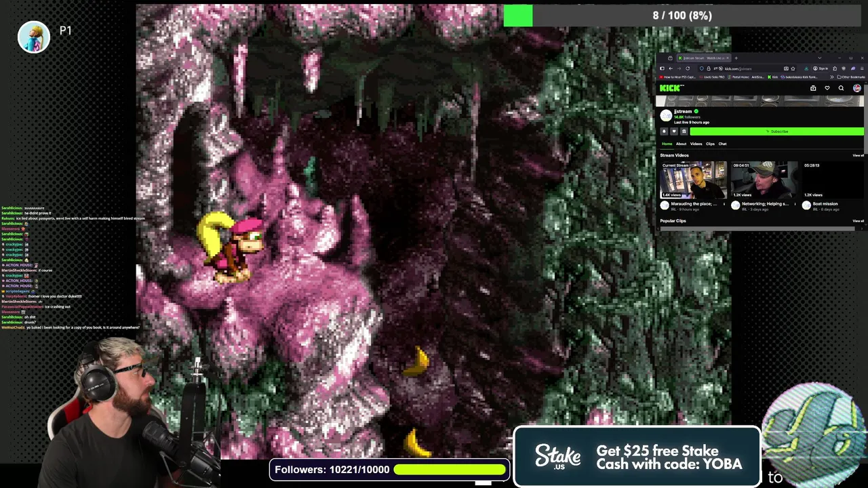Open 'Networking; Helping s...' video title
868x488 pixels.
coord(765,204)
